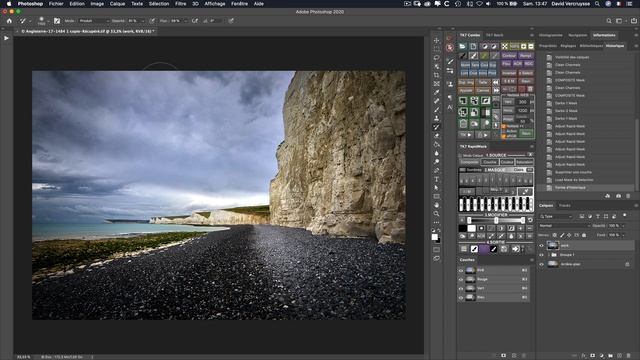Delete layer trash icon in Calques panel
640x360 pixels.
tap(629, 356)
